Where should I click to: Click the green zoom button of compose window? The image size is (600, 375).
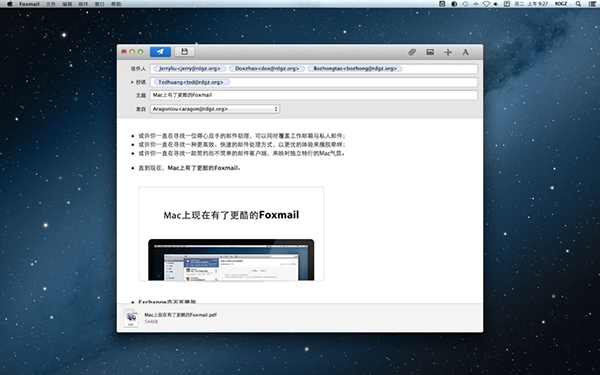(x=140, y=52)
